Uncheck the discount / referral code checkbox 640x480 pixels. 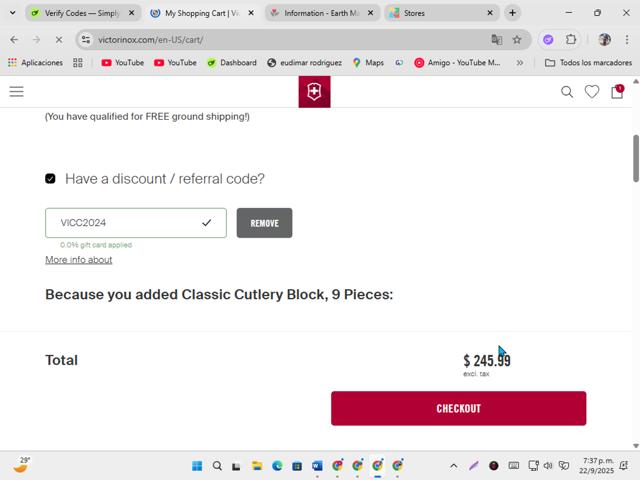[50, 179]
